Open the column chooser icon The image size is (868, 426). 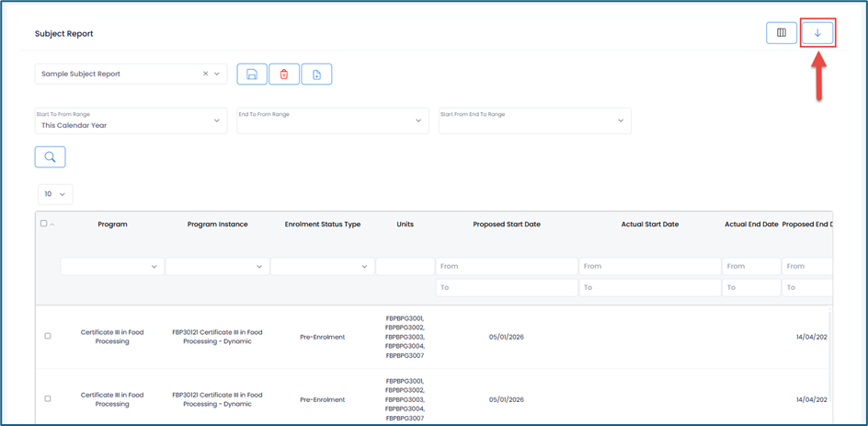coord(782,33)
